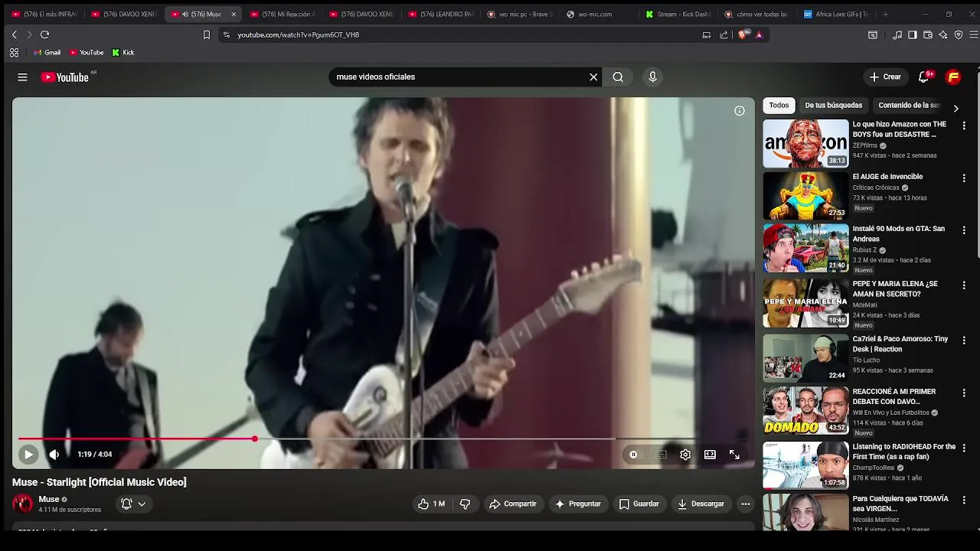
Task: Click the search magnifier button
Action: coord(618,77)
